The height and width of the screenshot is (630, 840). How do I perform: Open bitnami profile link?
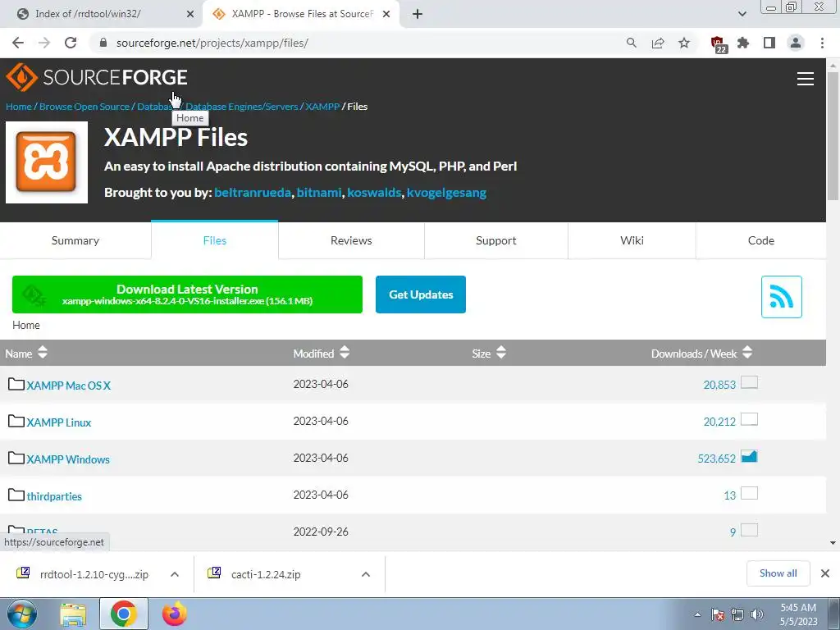click(319, 192)
